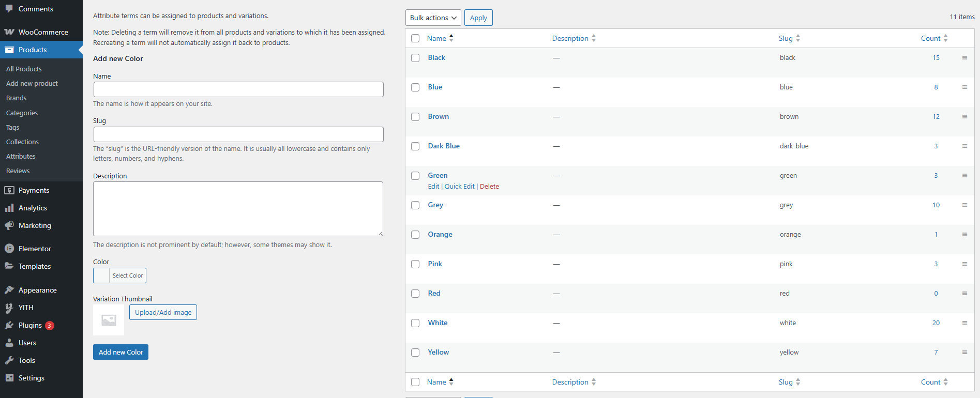Click into the Slug text field
This screenshot has height=398, width=980.
click(x=238, y=134)
